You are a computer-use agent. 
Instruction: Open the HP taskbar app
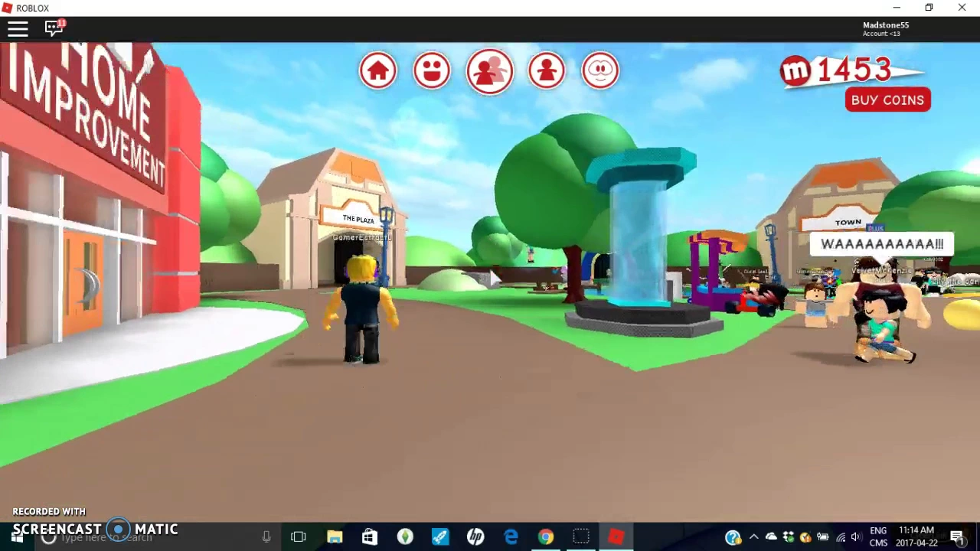point(475,537)
